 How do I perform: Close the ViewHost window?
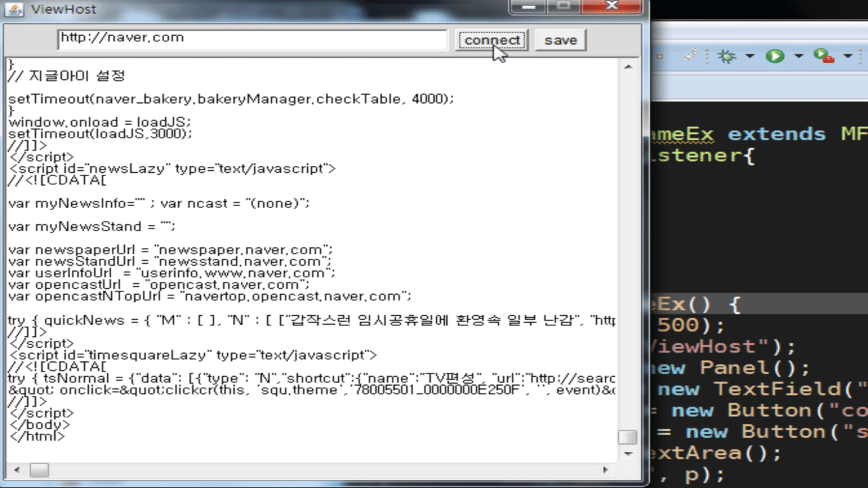point(610,7)
